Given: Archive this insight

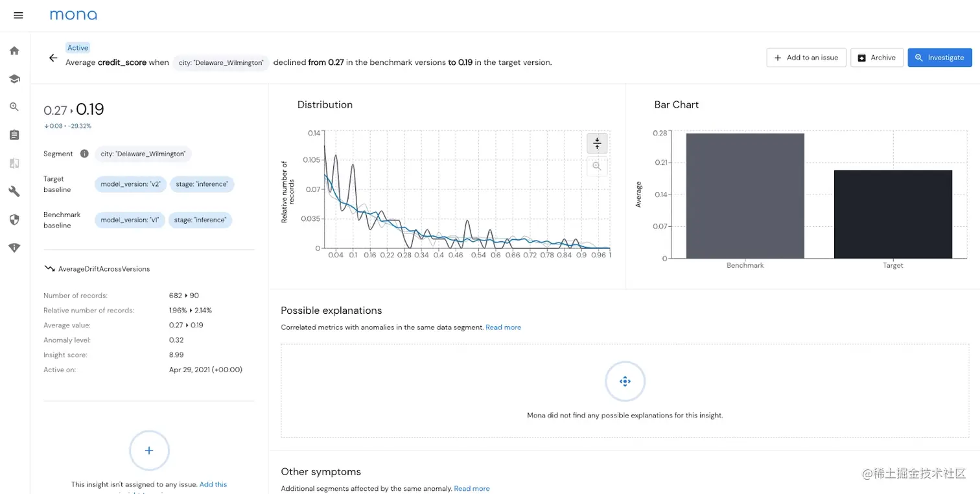Looking at the screenshot, I should coord(876,58).
